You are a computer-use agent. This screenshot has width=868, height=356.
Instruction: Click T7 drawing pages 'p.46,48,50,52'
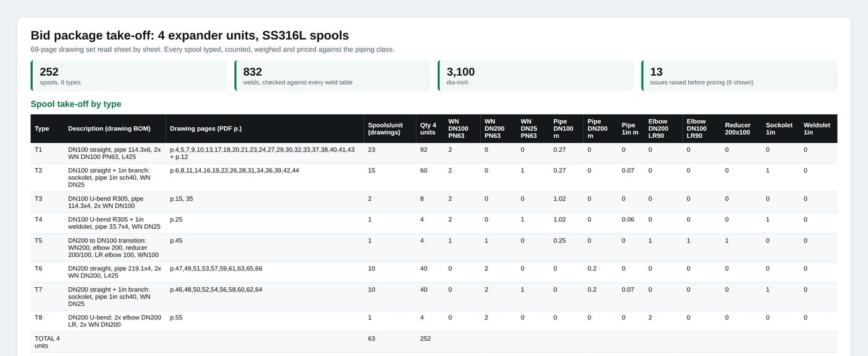pyautogui.click(x=216, y=289)
